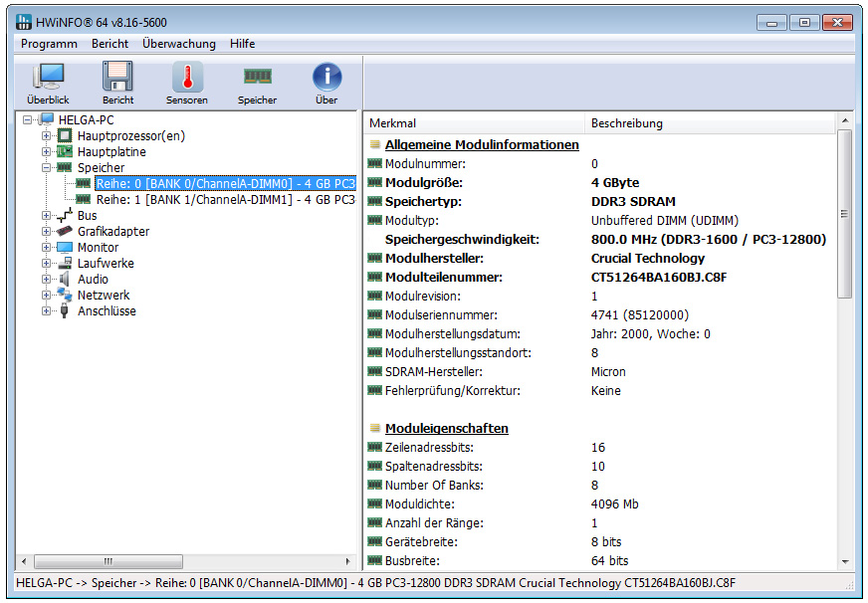
Task: Open the Überwachung menu
Action: click(178, 44)
